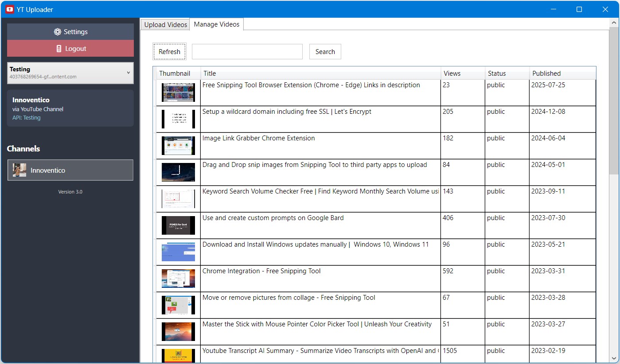This screenshot has height=364, width=620.
Task: Log out using the Logout button
Action: click(70, 48)
